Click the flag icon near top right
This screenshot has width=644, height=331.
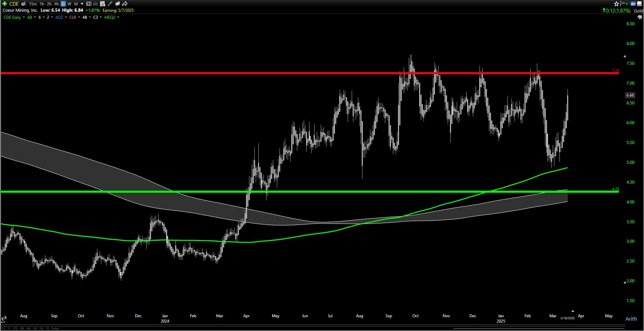coord(623,4)
